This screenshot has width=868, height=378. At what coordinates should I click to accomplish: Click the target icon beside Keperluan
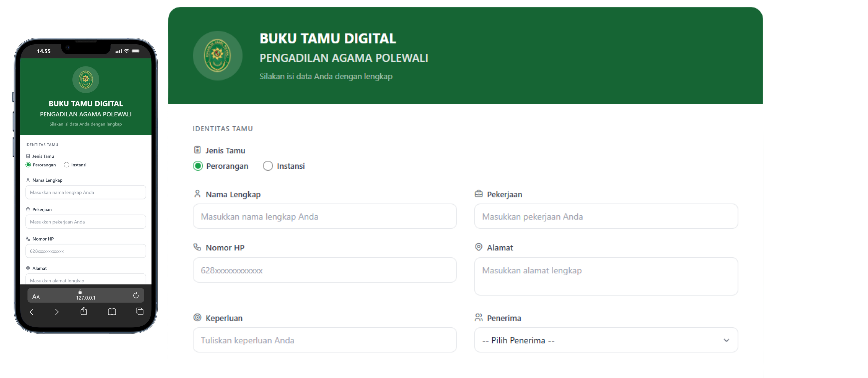point(198,317)
